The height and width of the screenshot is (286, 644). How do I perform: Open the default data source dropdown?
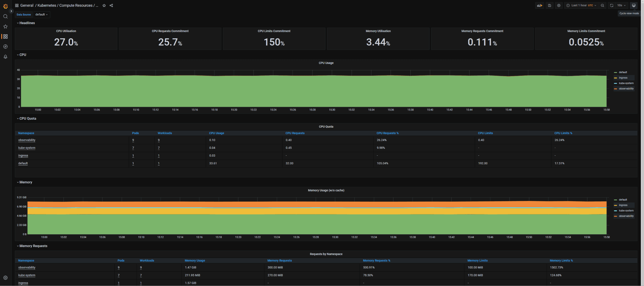coord(42,14)
